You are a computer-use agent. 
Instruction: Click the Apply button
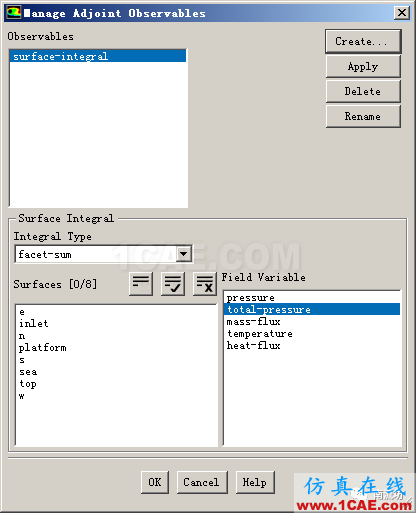point(363,66)
